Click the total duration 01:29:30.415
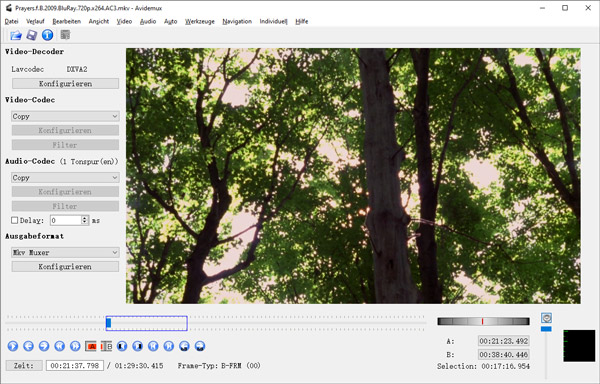The width and height of the screenshot is (600, 384). [139, 366]
